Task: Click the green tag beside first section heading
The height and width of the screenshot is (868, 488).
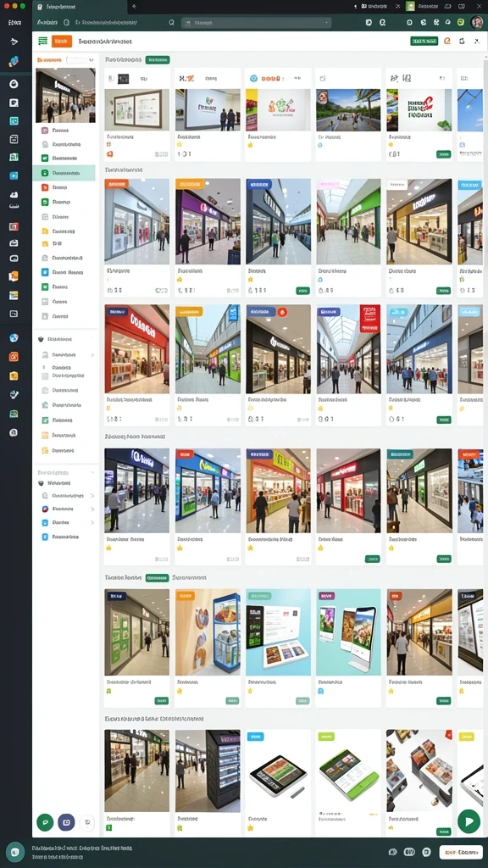Action: pos(157,60)
